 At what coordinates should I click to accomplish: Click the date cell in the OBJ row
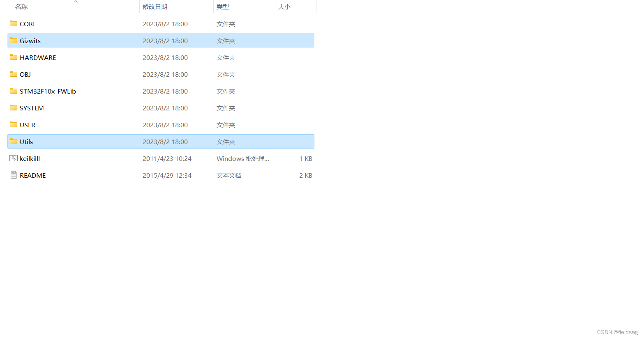(165, 74)
